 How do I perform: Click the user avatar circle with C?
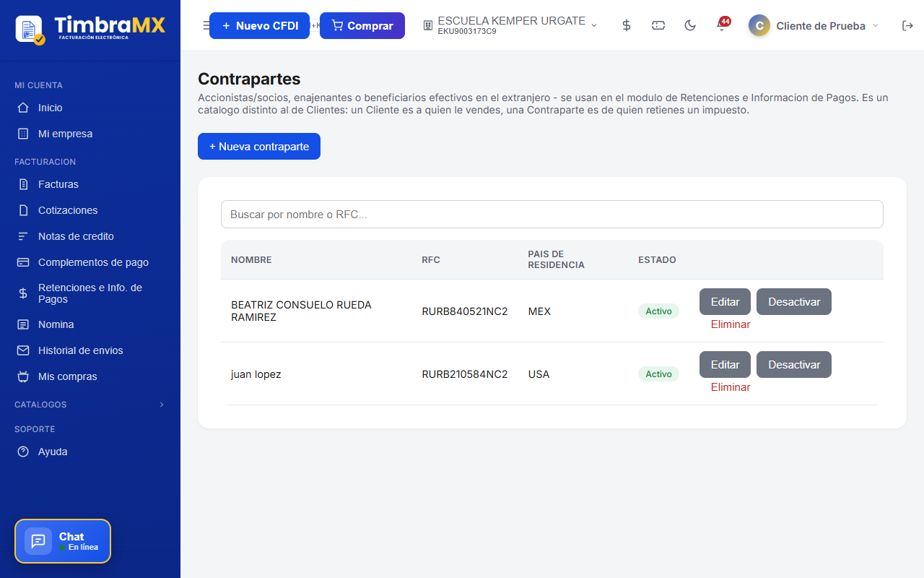(759, 25)
